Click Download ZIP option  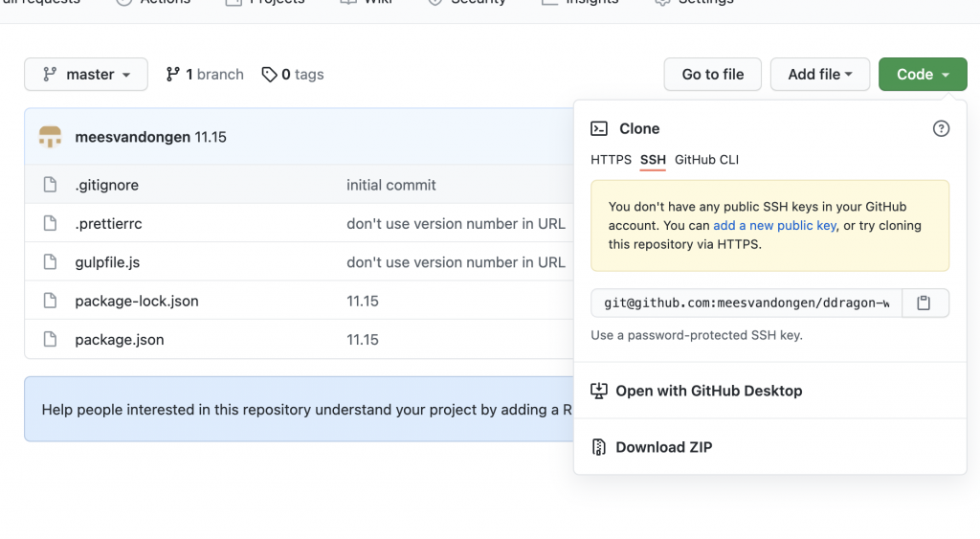663,447
